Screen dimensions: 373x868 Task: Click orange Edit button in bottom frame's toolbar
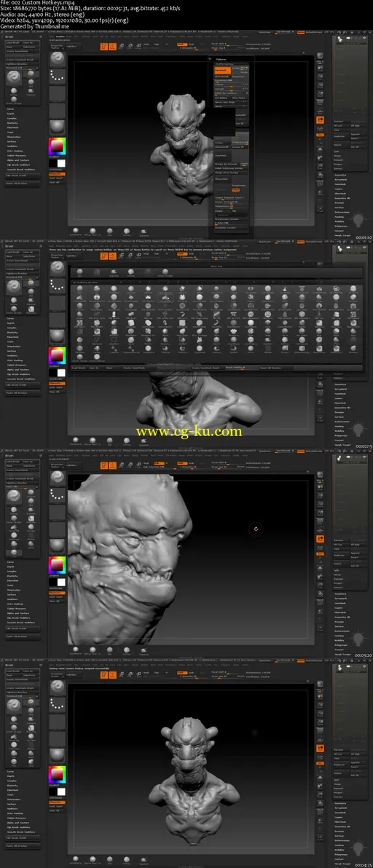point(103,676)
